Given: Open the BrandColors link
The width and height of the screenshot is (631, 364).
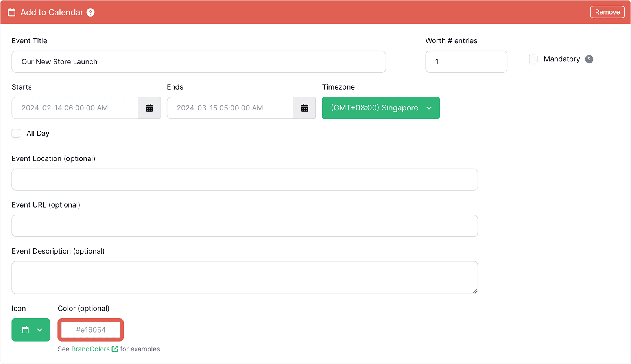Looking at the screenshot, I should (x=90, y=349).
